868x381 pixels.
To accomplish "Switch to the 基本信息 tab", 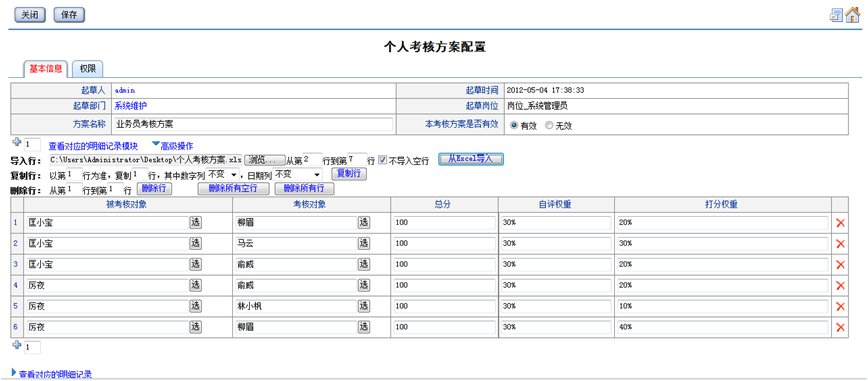I will pos(45,69).
